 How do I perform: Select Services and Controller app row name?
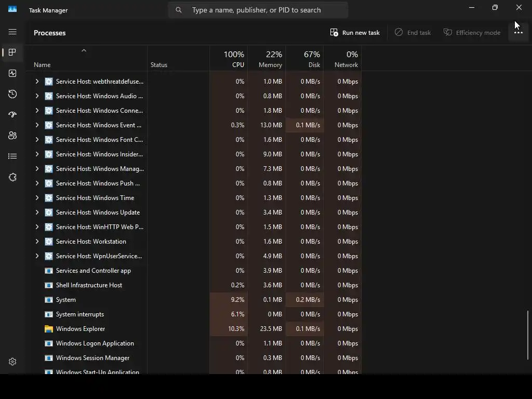(94, 270)
